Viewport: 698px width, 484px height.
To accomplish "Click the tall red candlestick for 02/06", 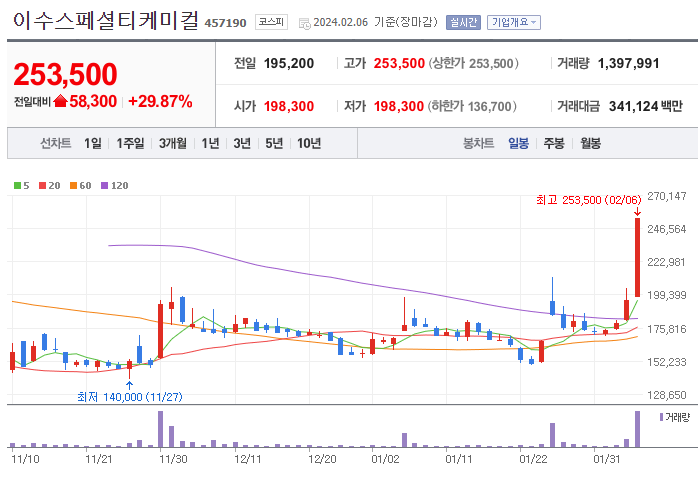I will click(637, 257).
